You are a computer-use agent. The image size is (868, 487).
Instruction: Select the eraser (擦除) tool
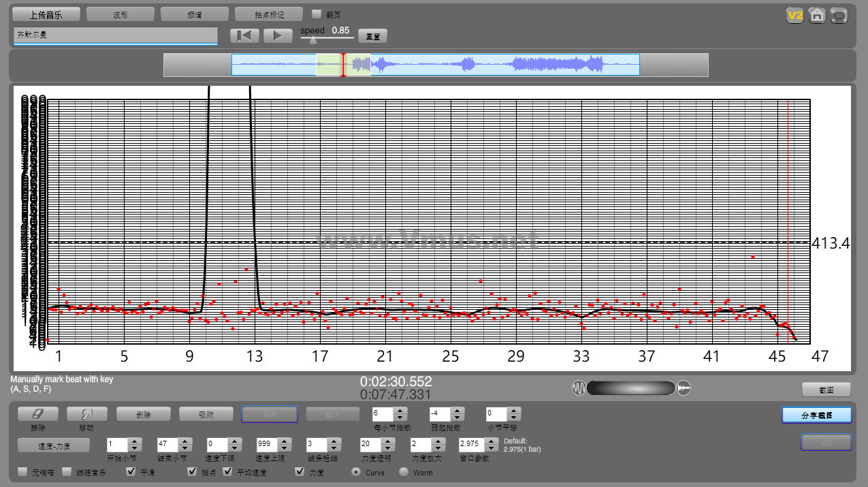[37, 413]
